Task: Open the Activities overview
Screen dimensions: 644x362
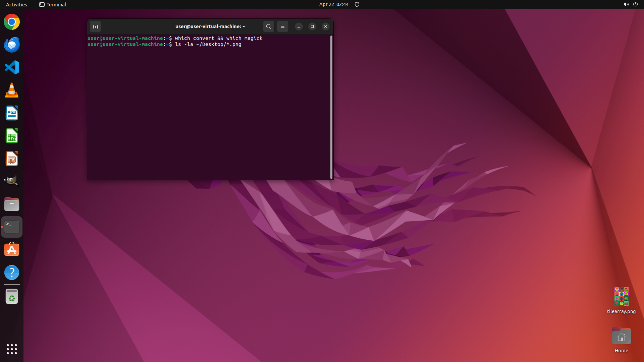Action: 16,4
